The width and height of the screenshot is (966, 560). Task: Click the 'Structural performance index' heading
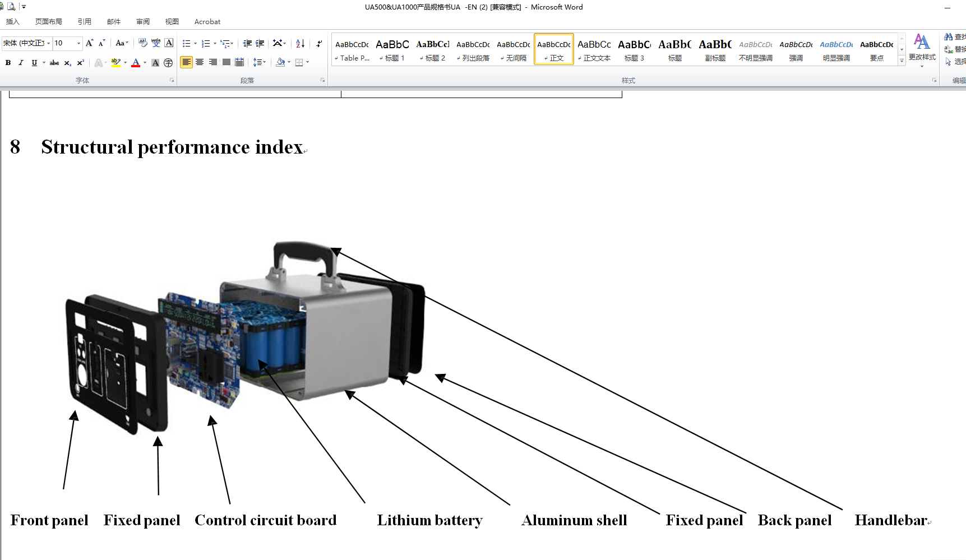pos(172,147)
